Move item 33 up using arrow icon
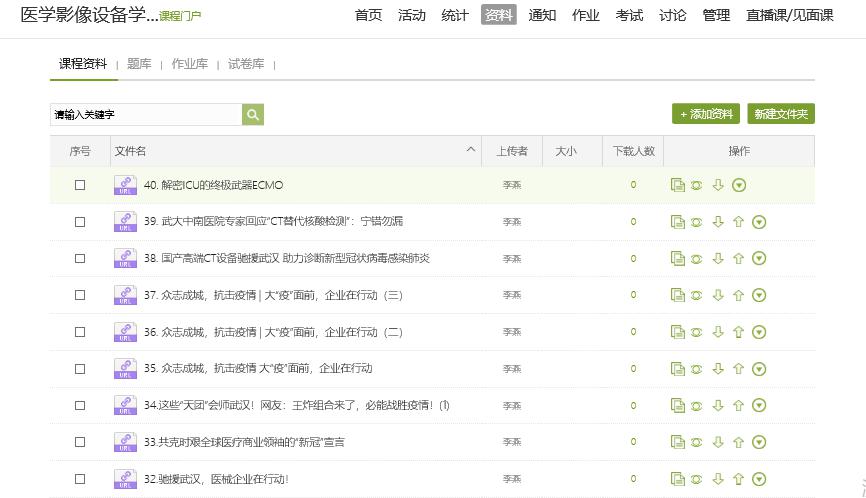 (x=738, y=442)
